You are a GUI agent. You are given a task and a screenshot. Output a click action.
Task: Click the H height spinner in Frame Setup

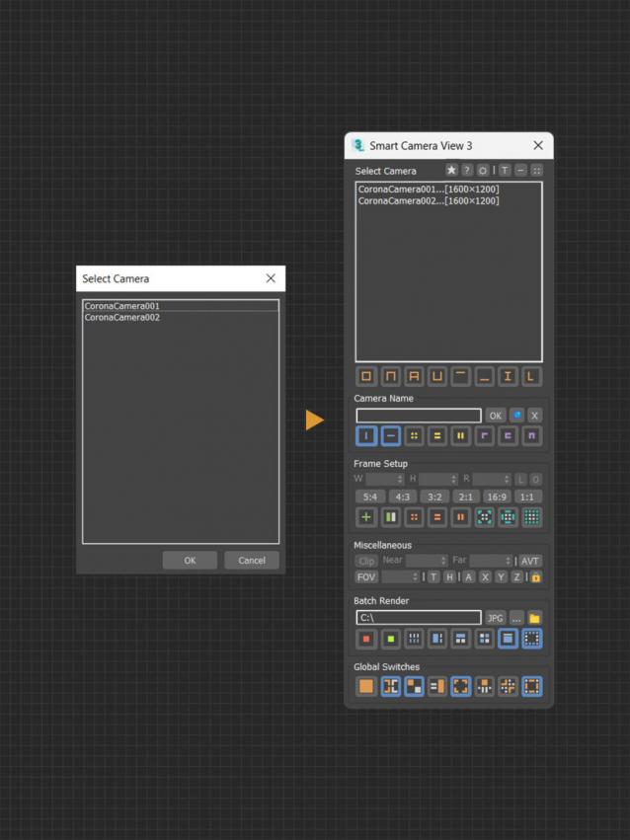438,479
